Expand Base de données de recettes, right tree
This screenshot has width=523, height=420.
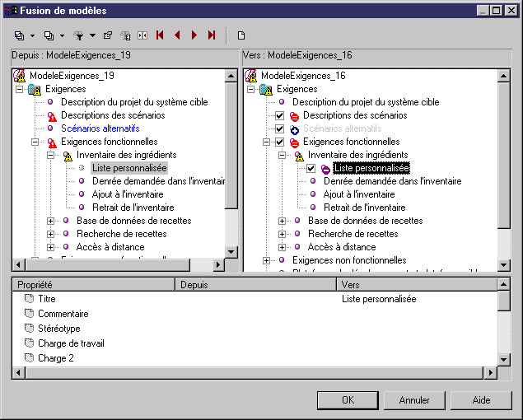click(x=282, y=221)
